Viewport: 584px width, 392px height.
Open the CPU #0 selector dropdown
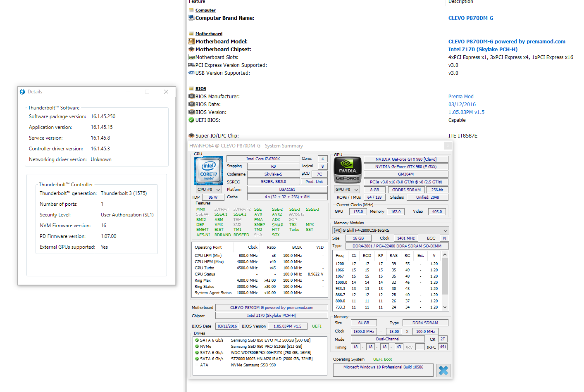(208, 190)
